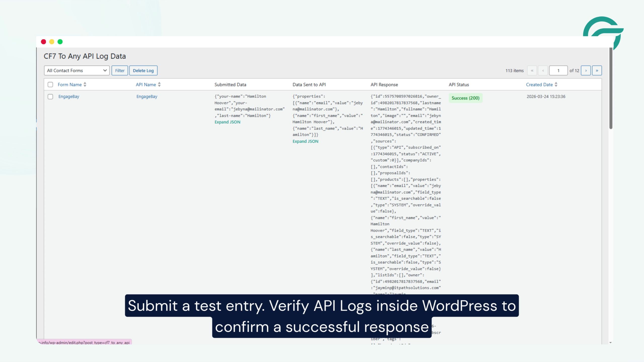This screenshot has width=644, height=362.
Task: Click the Form Name sort arrows icon
Action: pos(85,85)
